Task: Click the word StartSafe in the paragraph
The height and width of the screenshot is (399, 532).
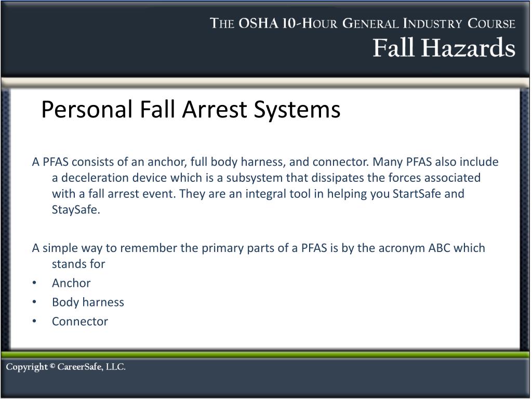Action: (417, 194)
